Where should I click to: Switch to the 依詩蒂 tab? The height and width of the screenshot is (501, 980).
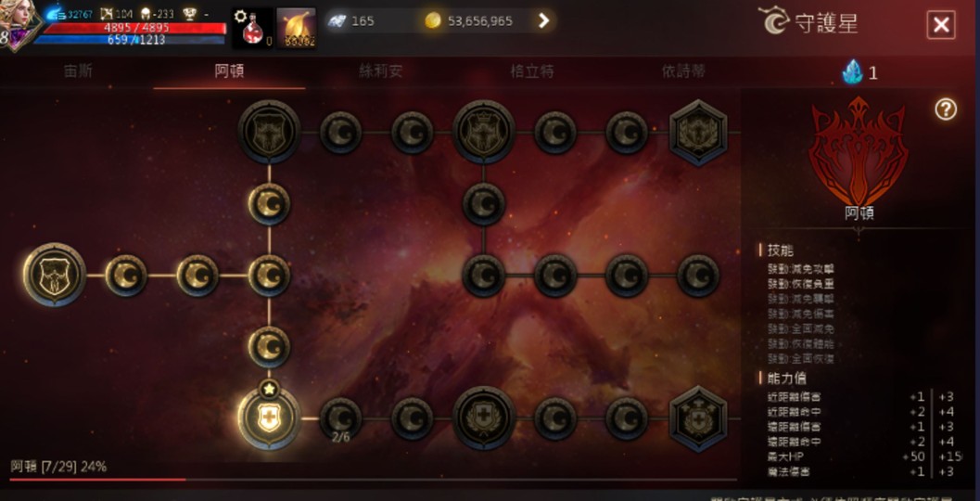(x=683, y=71)
